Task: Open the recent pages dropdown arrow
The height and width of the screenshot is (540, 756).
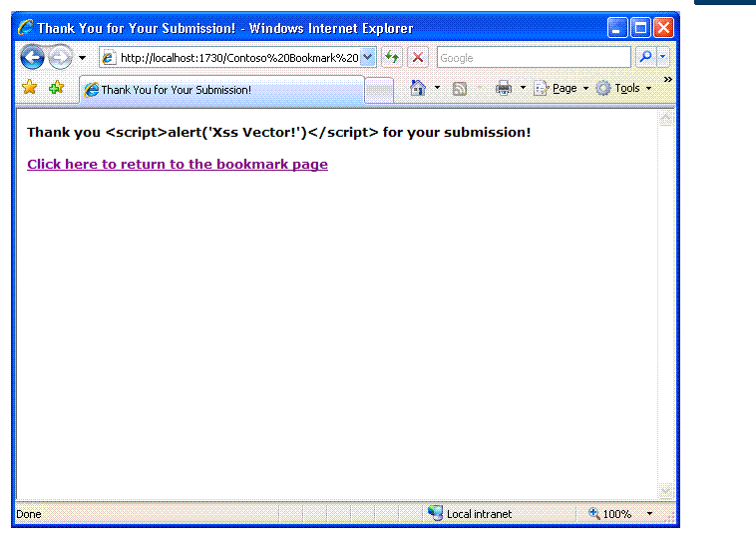Action: tap(82, 58)
